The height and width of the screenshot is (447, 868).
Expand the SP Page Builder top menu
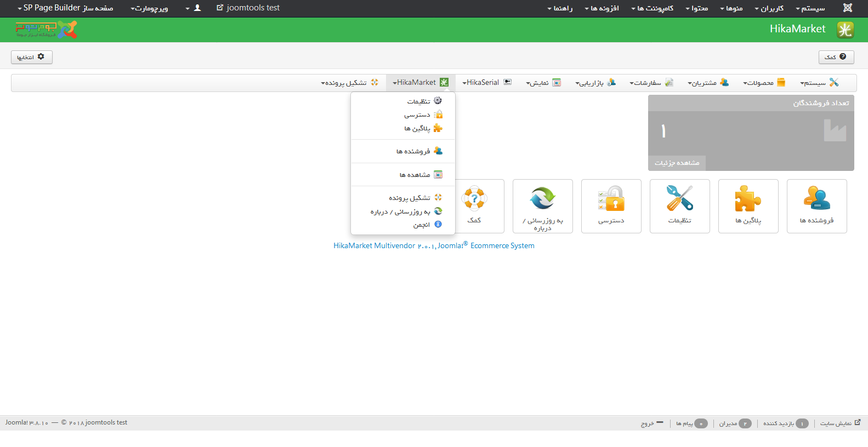tap(65, 8)
